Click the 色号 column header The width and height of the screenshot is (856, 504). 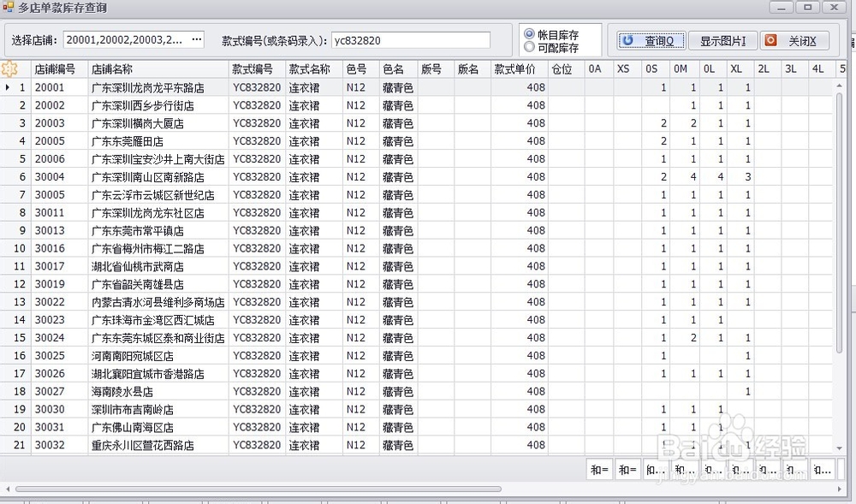tap(357, 68)
